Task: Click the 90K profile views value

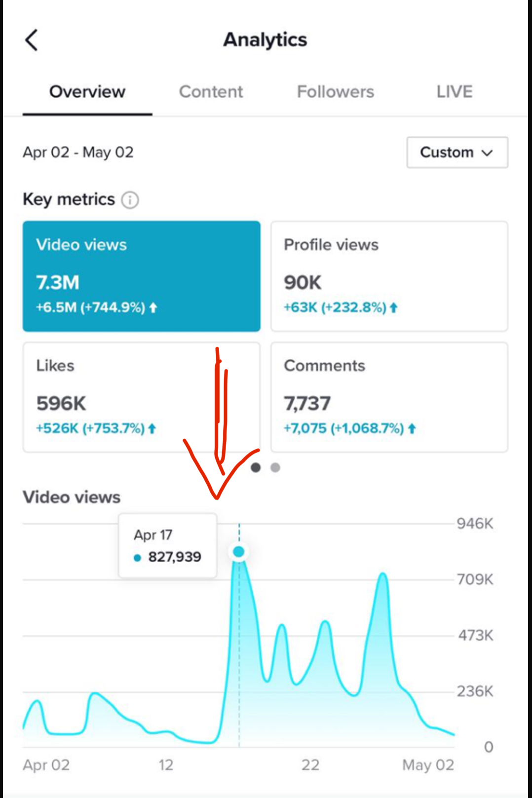Action: (x=303, y=283)
